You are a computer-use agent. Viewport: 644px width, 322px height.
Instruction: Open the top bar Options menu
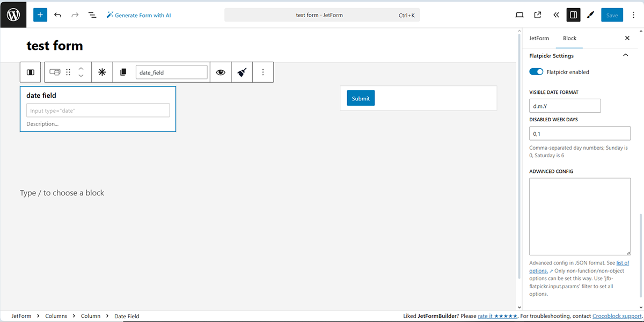point(634,15)
